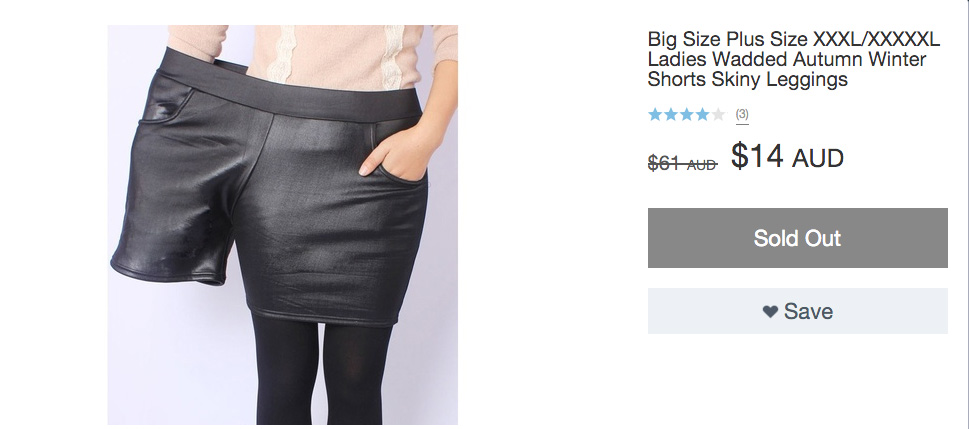969x429 pixels.
Task: Click the product title starting Big Size
Action: click(793, 59)
